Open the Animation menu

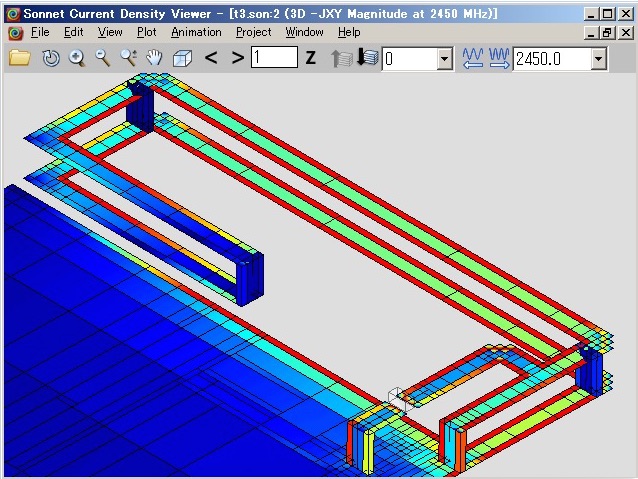196,32
